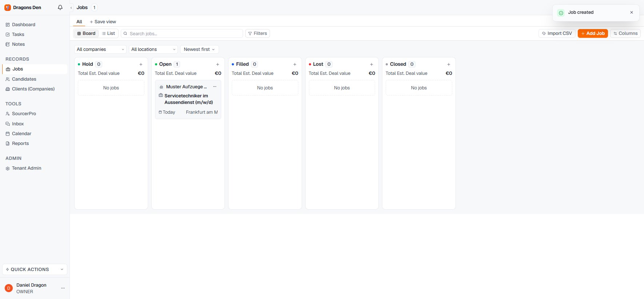Open user menu next to Daniel Dragon

tap(63, 288)
